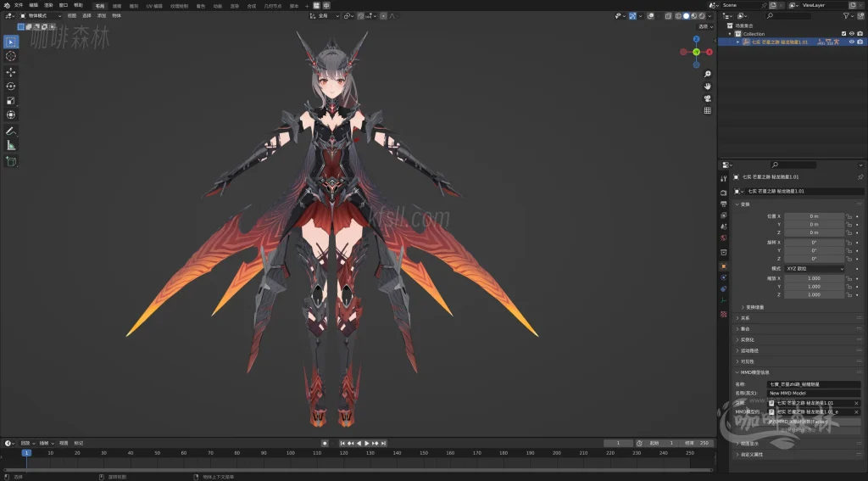
Task: Jump to the timeline's first frame
Action: point(342,444)
